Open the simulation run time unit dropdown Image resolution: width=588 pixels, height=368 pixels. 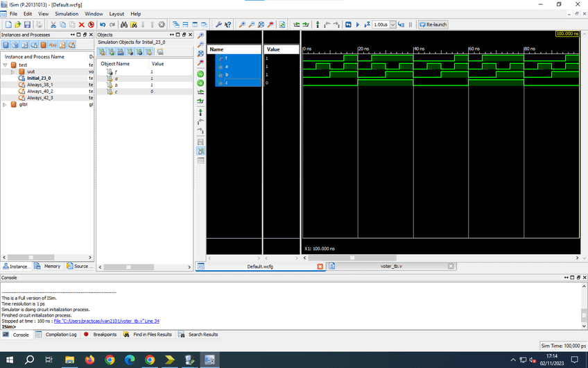click(392, 24)
